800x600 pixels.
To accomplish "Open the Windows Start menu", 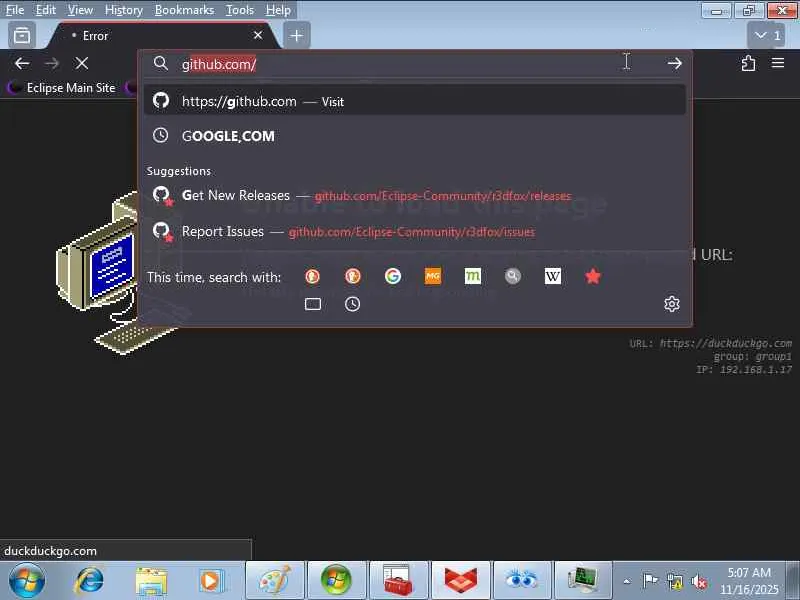I will [x=26, y=581].
